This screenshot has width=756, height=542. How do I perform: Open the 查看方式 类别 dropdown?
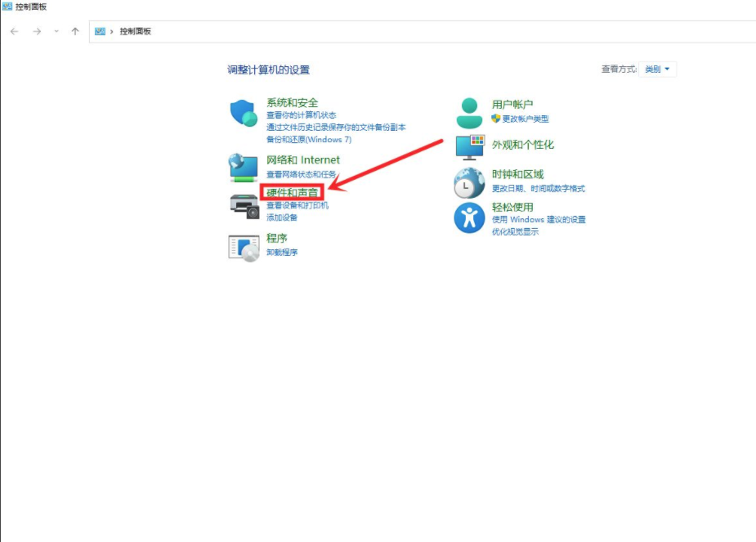(657, 69)
